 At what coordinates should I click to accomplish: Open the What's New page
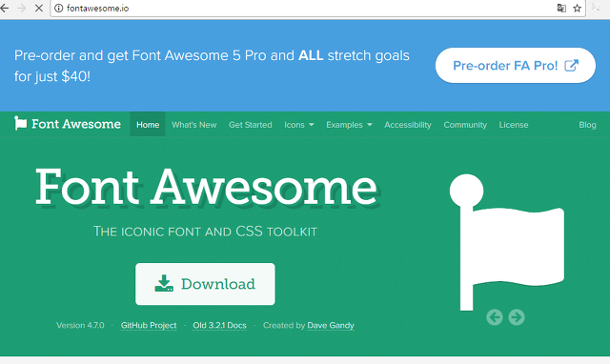194,125
